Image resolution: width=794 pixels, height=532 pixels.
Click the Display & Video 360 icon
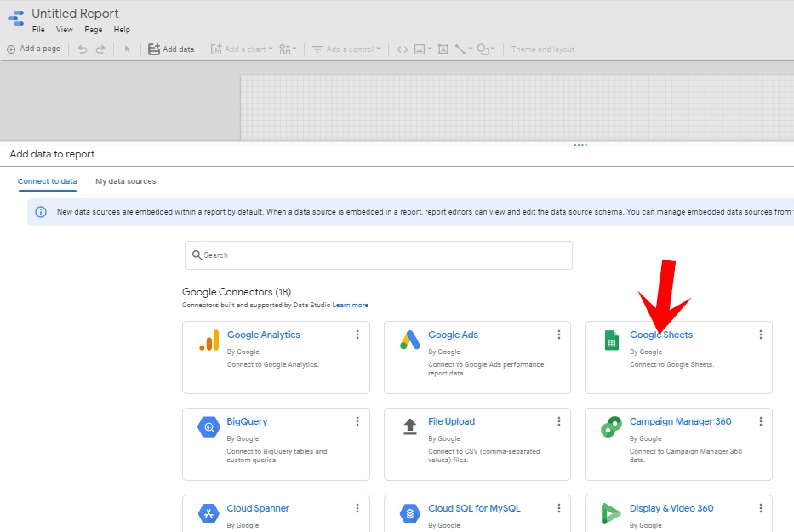(x=611, y=514)
